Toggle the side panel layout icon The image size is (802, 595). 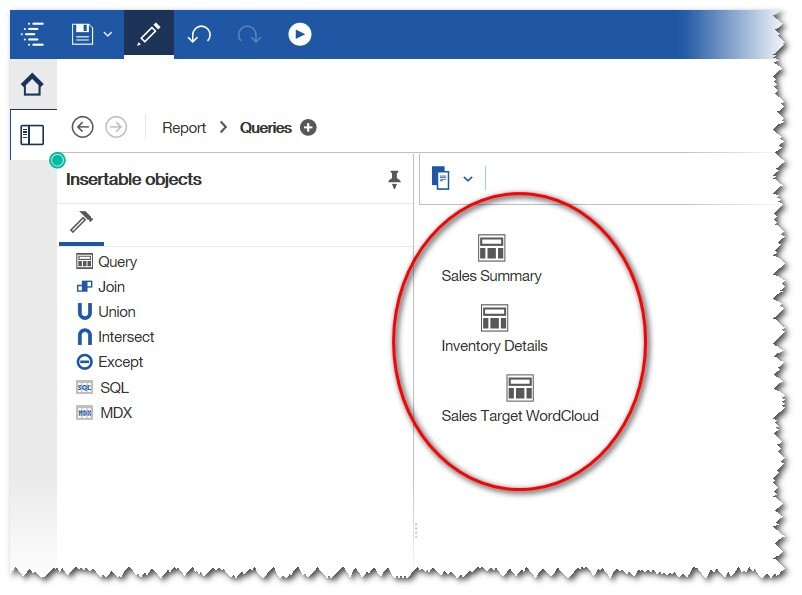pyautogui.click(x=32, y=135)
